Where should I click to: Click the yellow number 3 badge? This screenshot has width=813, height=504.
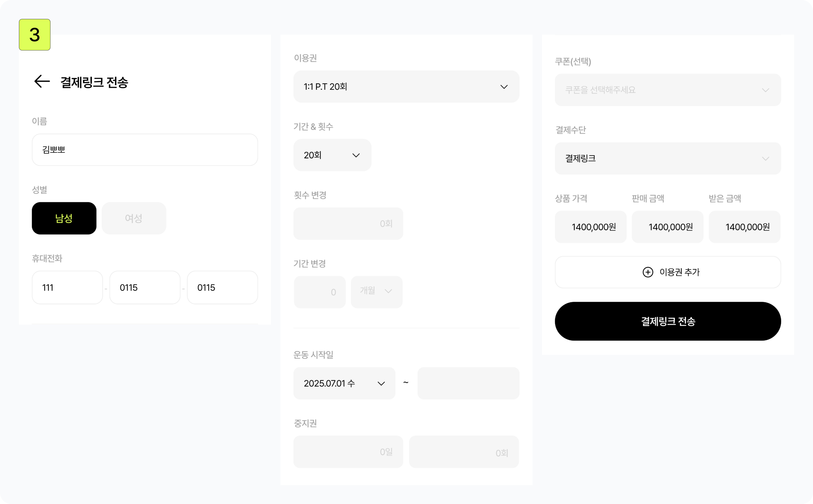pyautogui.click(x=35, y=35)
